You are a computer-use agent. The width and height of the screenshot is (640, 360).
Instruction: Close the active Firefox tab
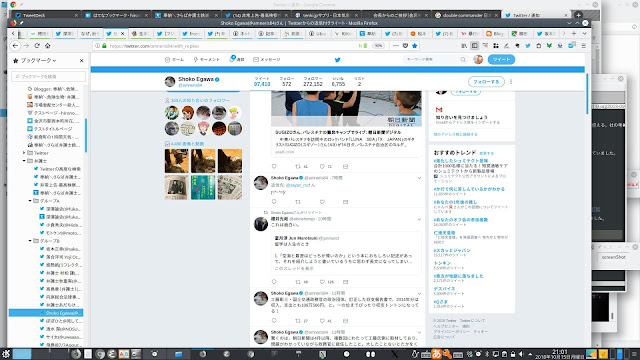(x=122, y=33)
